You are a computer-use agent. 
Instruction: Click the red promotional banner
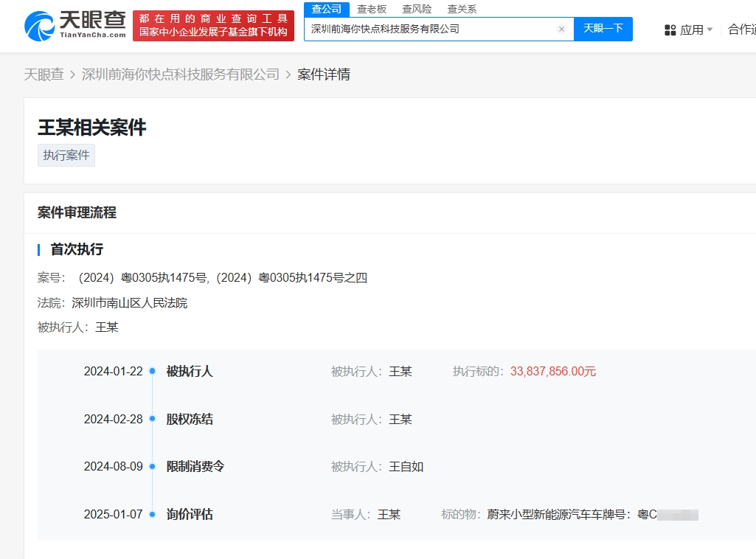[x=213, y=26]
